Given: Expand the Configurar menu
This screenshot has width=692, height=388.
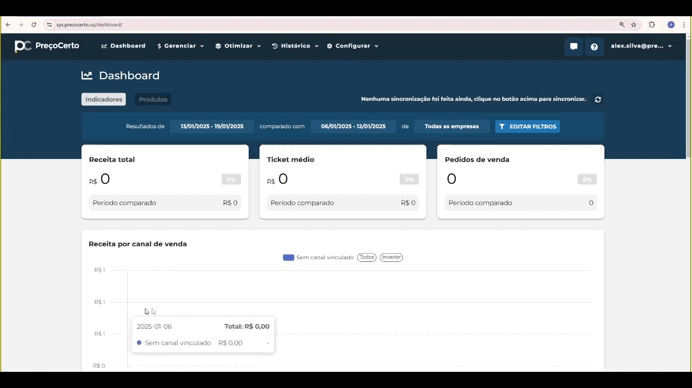Looking at the screenshot, I should point(352,46).
